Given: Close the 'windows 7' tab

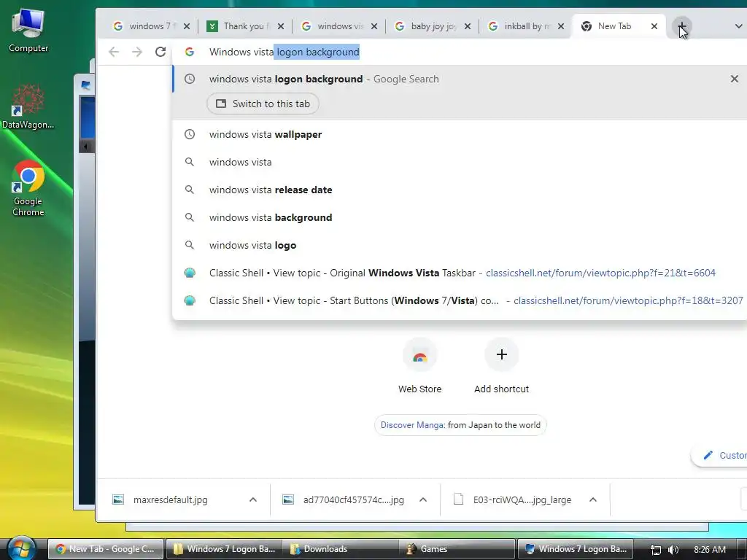Looking at the screenshot, I should (187, 26).
